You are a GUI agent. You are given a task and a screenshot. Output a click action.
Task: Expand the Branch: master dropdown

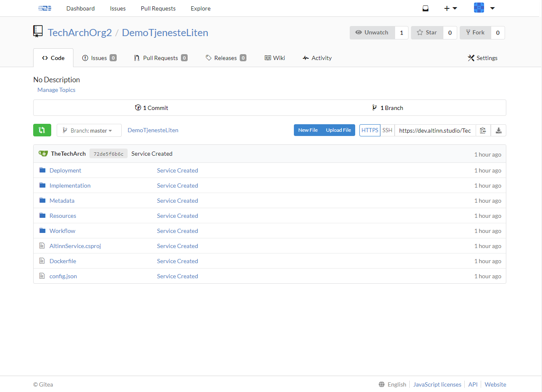pyautogui.click(x=89, y=131)
